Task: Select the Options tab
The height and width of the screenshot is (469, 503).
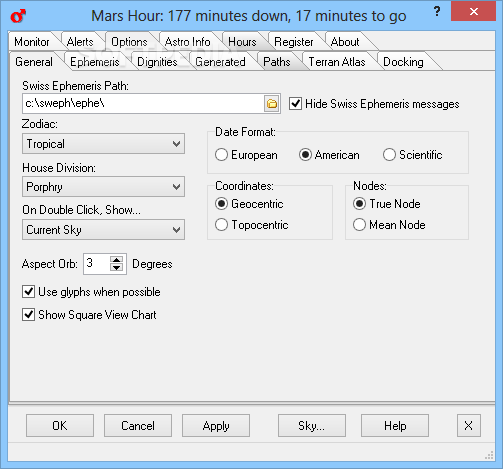Action: [x=129, y=42]
